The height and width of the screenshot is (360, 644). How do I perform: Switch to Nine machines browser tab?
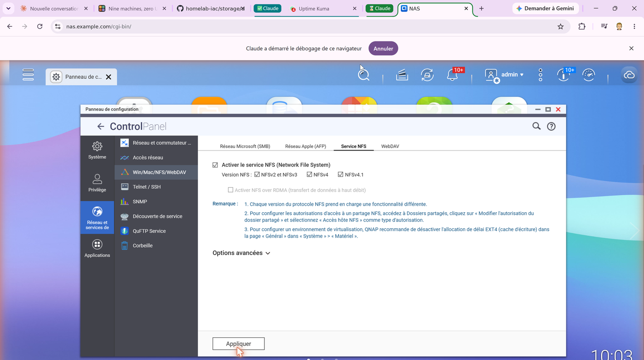pyautogui.click(x=133, y=8)
